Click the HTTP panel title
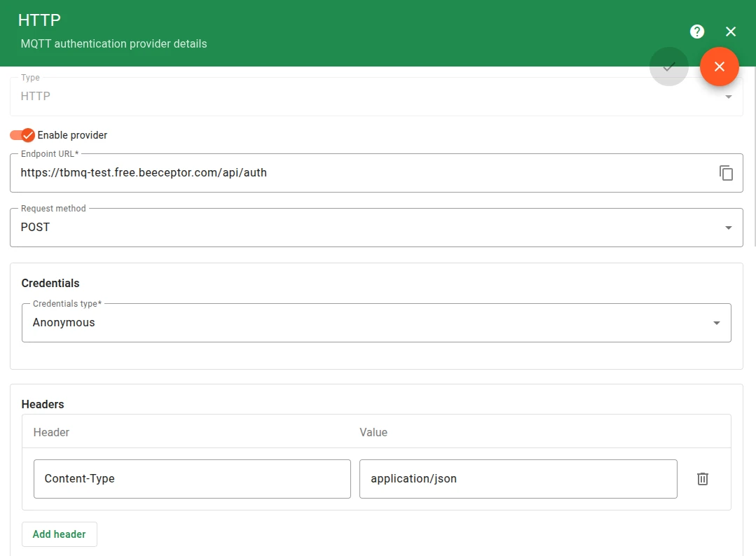Screen dimensions: 756x556 [39, 20]
